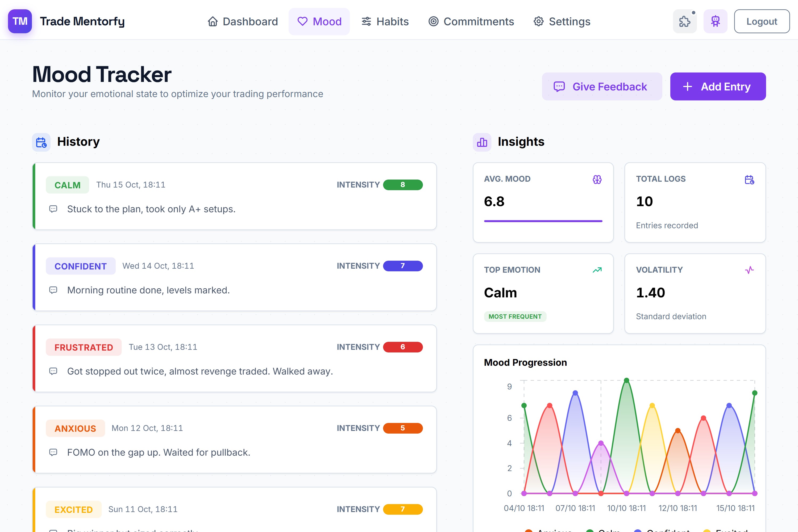This screenshot has height=532, width=798.
Task: Click the FRUSTRATED mood tag
Action: (84, 347)
